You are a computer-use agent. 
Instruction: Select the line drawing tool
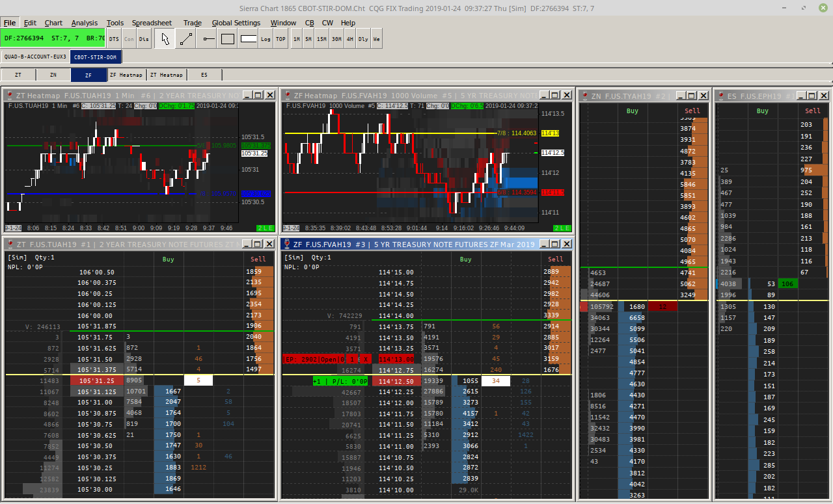click(186, 39)
